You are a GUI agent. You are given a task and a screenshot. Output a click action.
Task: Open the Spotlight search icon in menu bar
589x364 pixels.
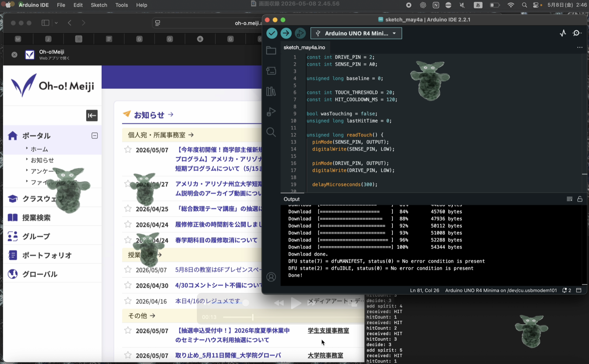[524, 5]
